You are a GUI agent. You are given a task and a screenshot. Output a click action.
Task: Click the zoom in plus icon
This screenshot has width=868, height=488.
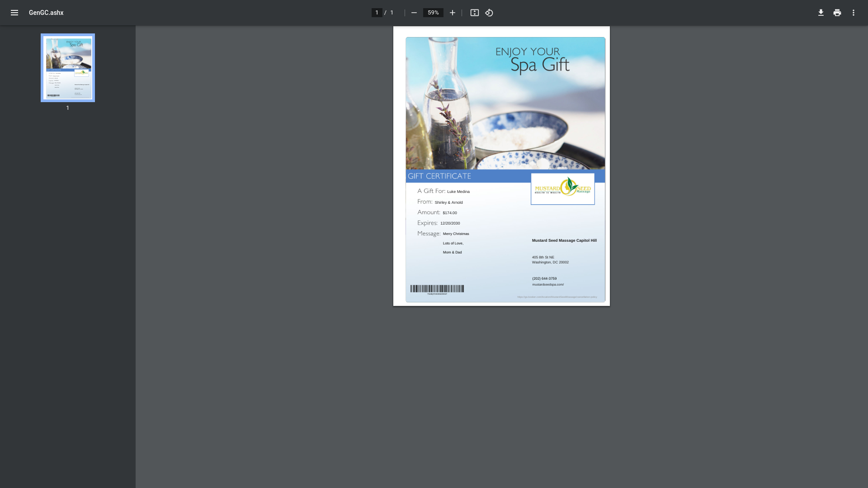pyautogui.click(x=452, y=13)
